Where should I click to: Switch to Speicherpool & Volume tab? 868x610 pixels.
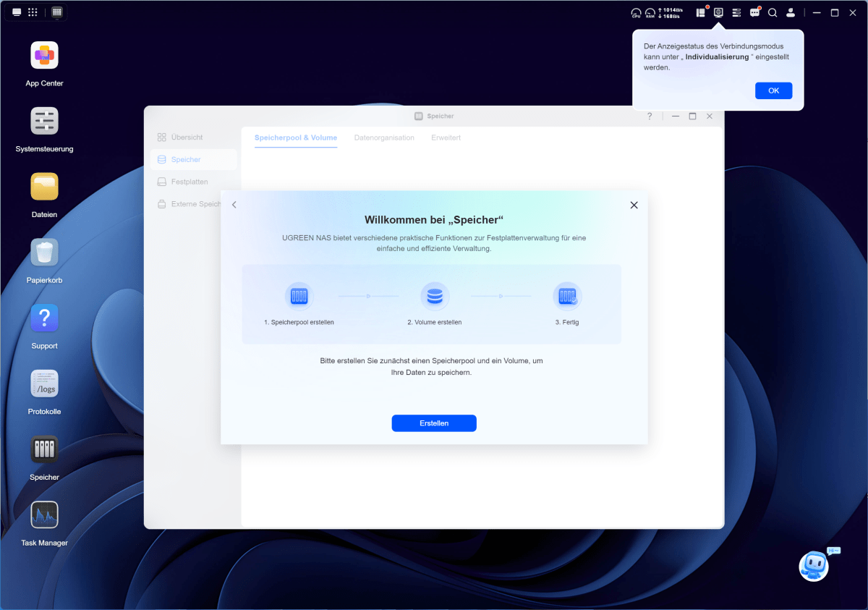296,137
